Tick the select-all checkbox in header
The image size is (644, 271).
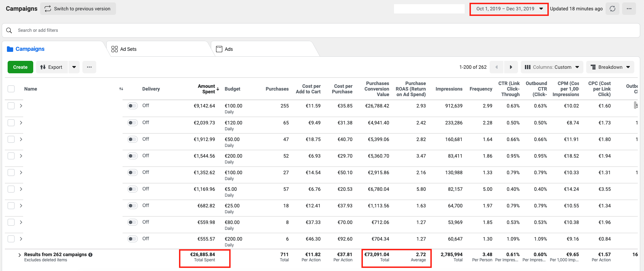point(11,89)
